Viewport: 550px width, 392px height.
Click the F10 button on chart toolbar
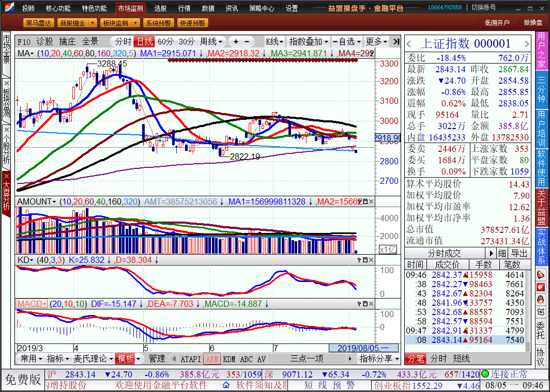click(x=25, y=42)
